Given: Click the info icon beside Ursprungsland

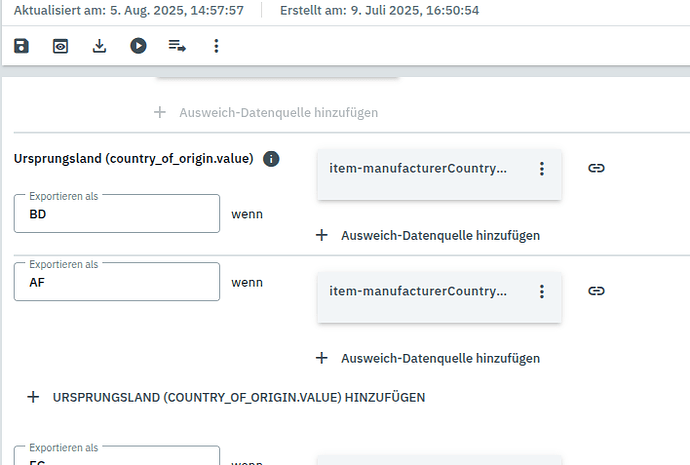Looking at the screenshot, I should tap(271, 159).
